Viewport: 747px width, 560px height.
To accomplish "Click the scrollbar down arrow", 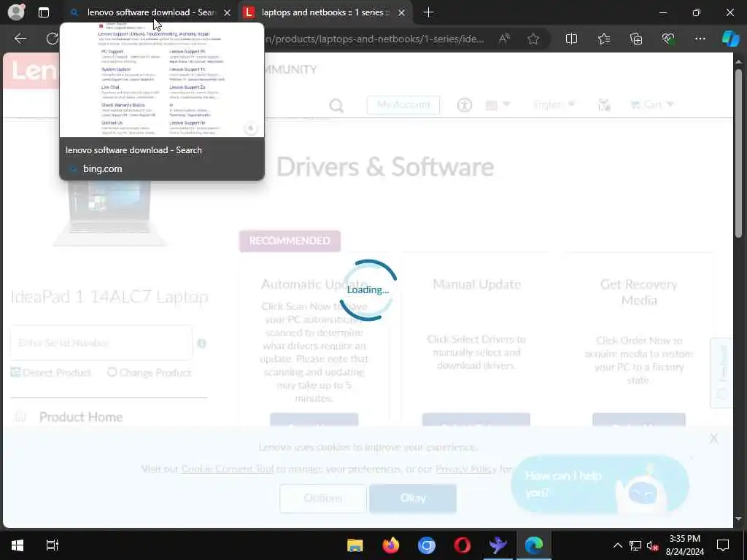I will [x=738, y=519].
